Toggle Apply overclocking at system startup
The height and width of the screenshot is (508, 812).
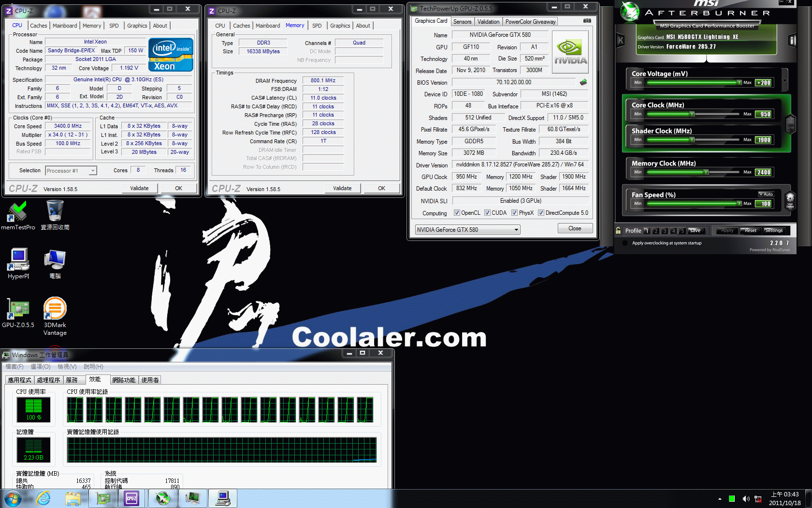pos(624,243)
